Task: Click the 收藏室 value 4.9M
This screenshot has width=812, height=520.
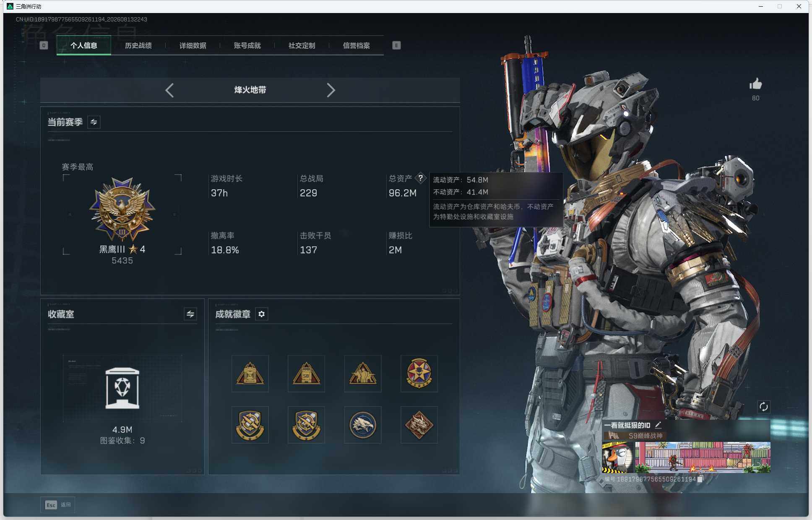Action: point(122,429)
